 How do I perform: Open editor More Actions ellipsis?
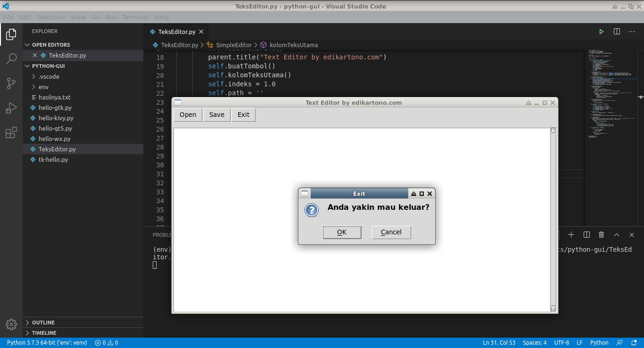(632, 32)
